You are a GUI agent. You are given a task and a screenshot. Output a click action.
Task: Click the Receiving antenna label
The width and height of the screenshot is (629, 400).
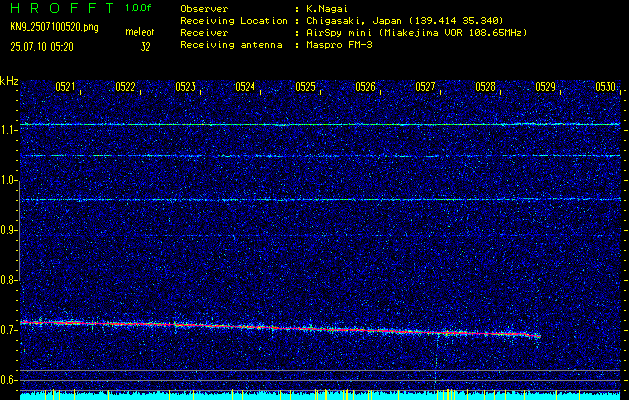coord(231,45)
